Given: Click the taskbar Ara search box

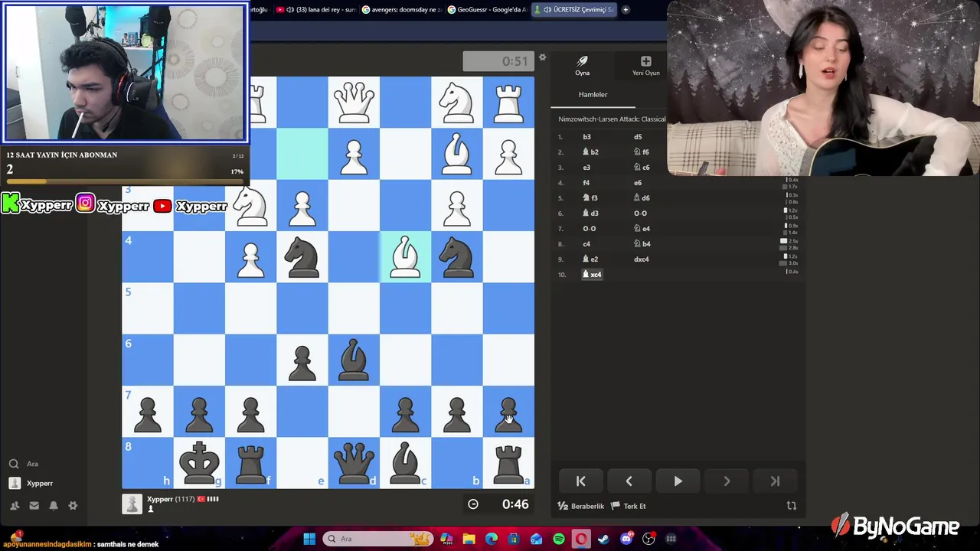Looking at the screenshot, I should coord(377,539).
